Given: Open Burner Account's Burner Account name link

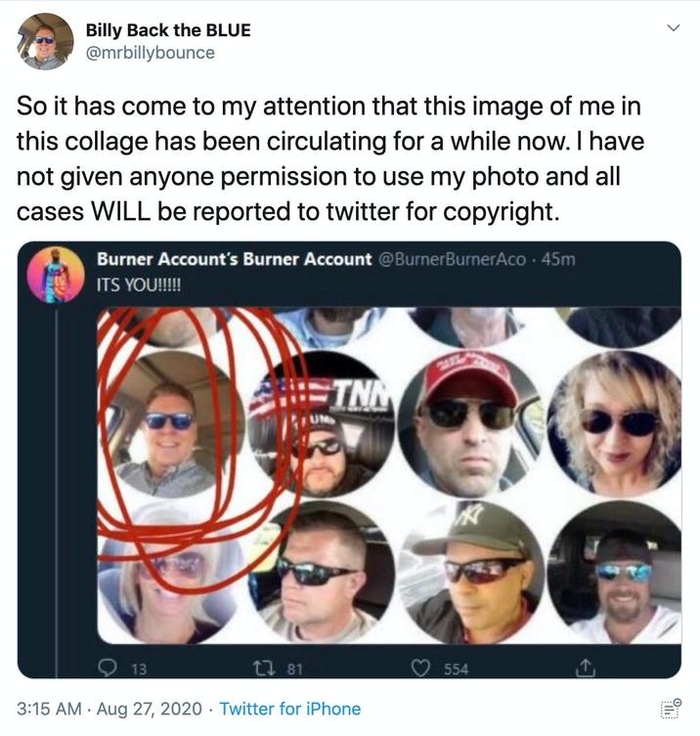Looking at the screenshot, I should point(234,259).
